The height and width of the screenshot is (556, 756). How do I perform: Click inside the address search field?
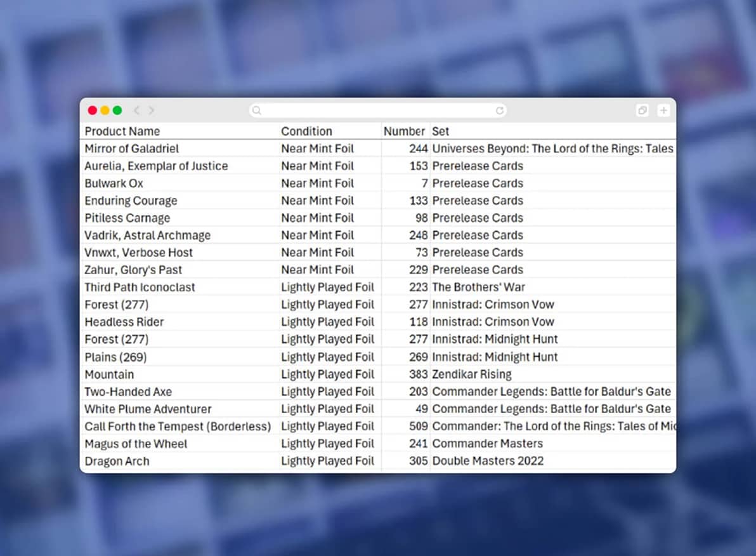(x=377, y=110)
